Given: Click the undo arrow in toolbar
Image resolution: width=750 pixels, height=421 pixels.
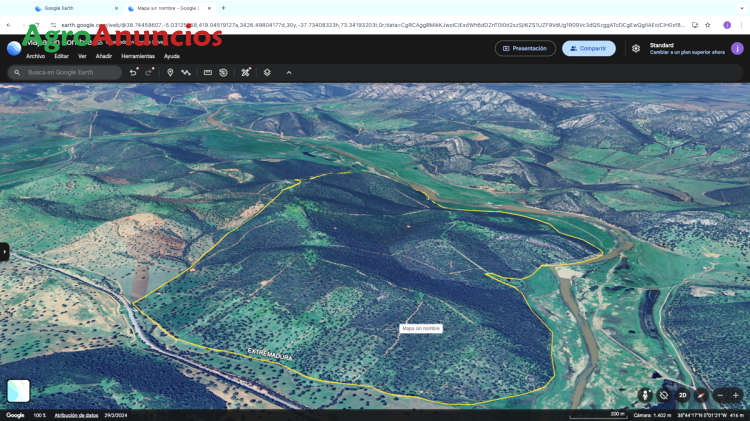Looking at the screenshot, I should click(x=133, y=72).
